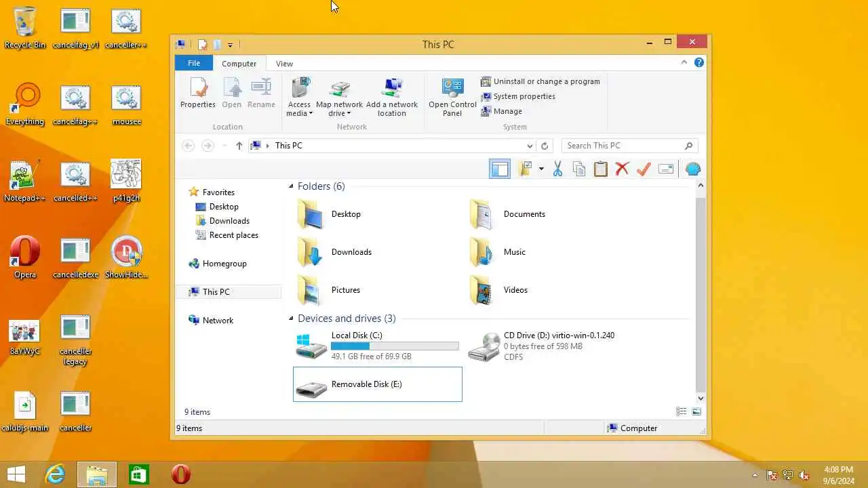This screenshot has height=488, width=868.
Task: Click the orange checkmark toolbar icon
Action: (x=644, y=169)
